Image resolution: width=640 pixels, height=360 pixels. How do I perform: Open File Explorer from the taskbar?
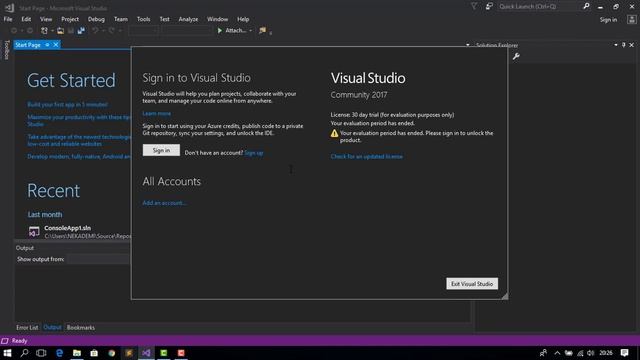click(x=77, y=353)
